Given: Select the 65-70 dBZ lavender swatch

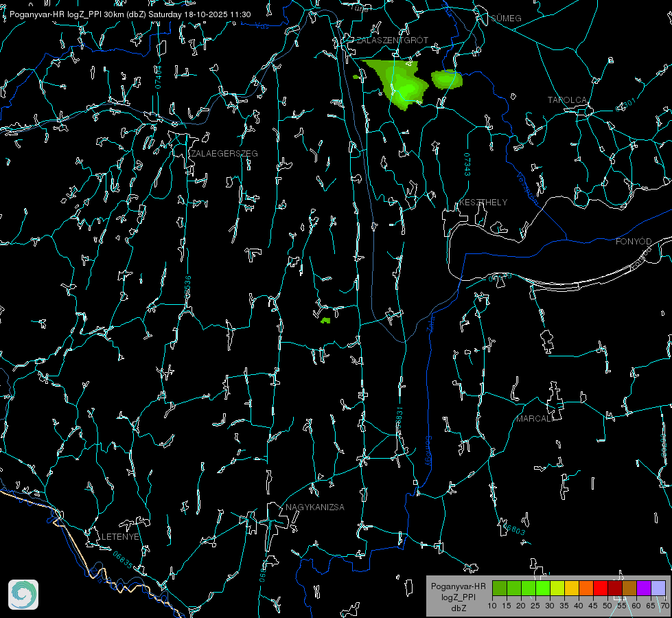Looking at the screenshot, I should click(x=658, y=588).
